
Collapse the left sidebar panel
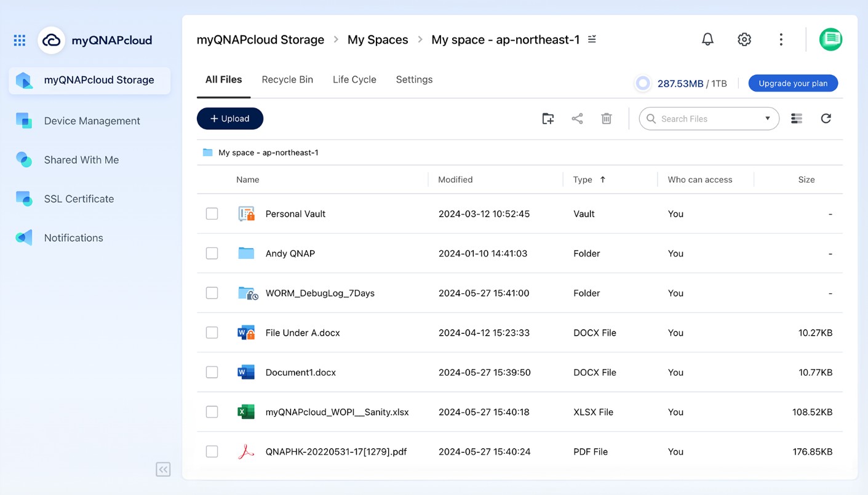coord(162,469)
